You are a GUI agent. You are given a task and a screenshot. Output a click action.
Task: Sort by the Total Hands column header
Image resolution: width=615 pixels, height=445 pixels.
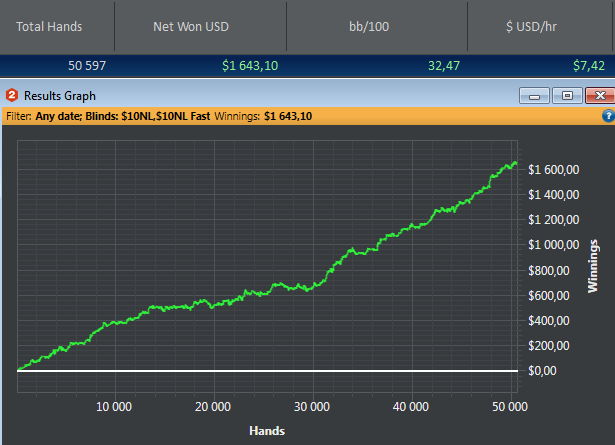49,27
